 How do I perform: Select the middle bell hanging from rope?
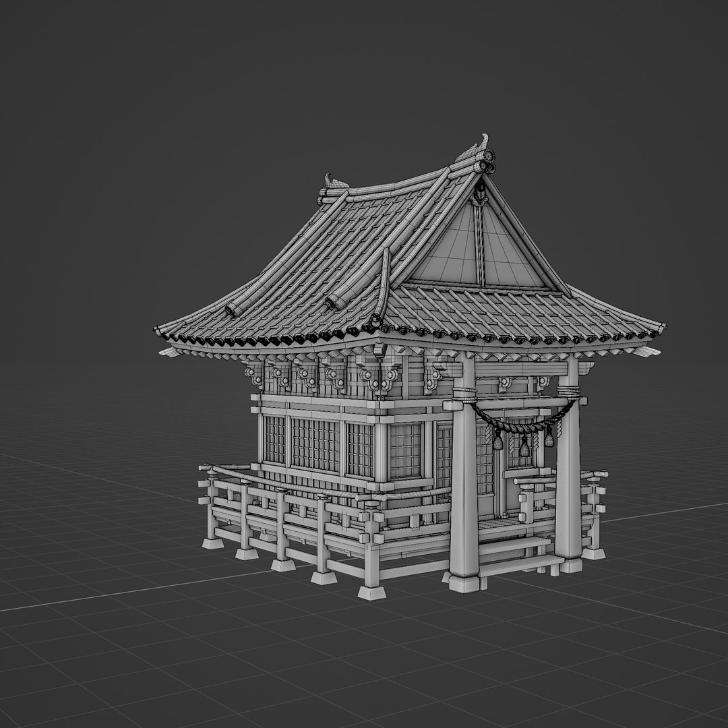[524, 447]
